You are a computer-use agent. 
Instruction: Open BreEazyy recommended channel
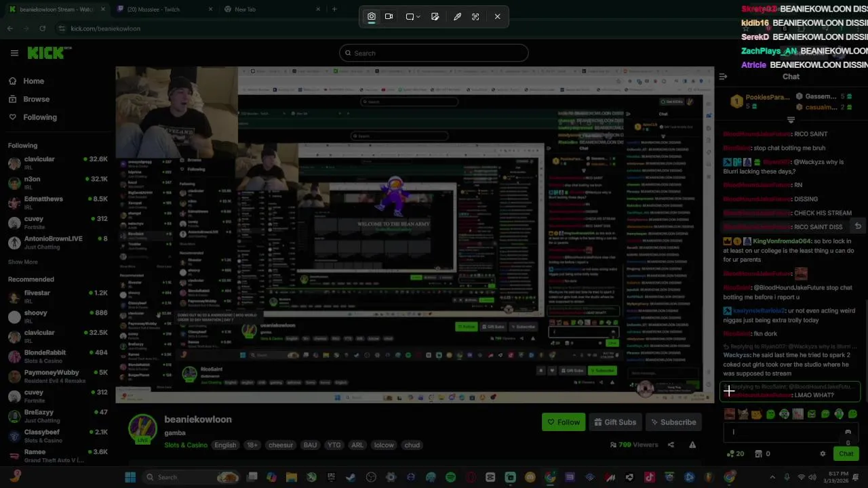[x=58, y=415]
